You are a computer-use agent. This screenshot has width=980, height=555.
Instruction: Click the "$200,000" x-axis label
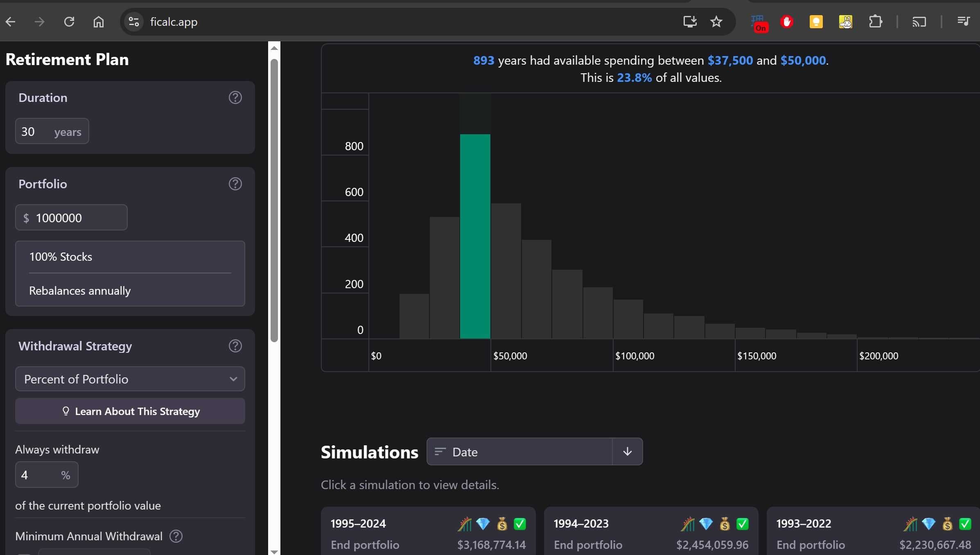coord(879,356)
